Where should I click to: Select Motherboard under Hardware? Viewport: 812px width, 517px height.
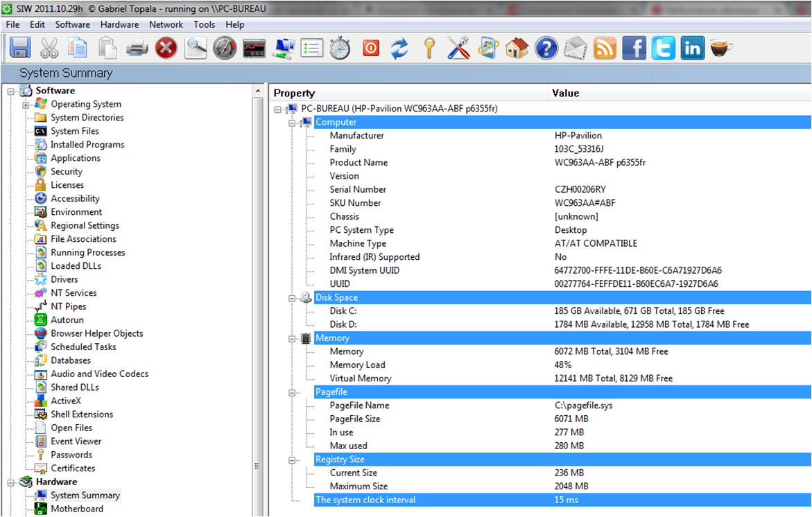pos(77,509)
